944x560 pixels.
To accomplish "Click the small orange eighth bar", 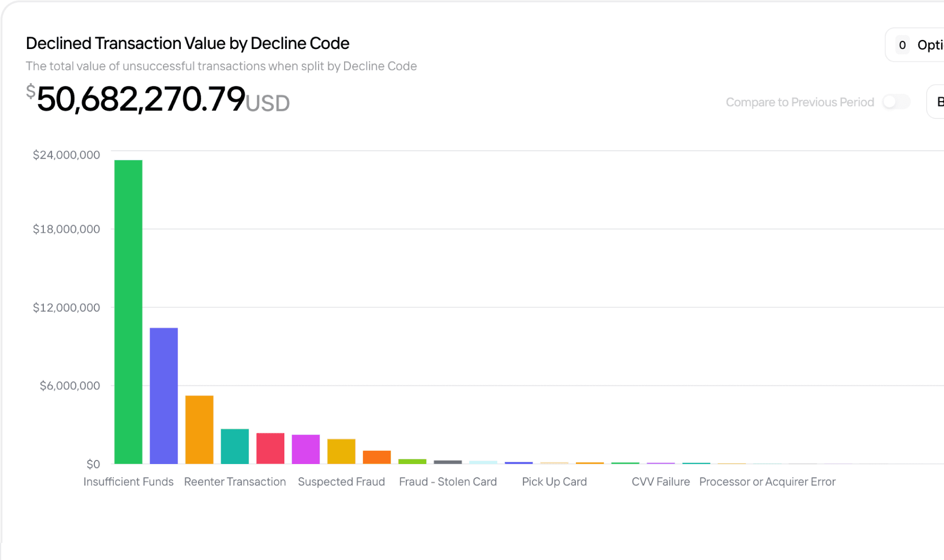I will (x=377, y=457).
